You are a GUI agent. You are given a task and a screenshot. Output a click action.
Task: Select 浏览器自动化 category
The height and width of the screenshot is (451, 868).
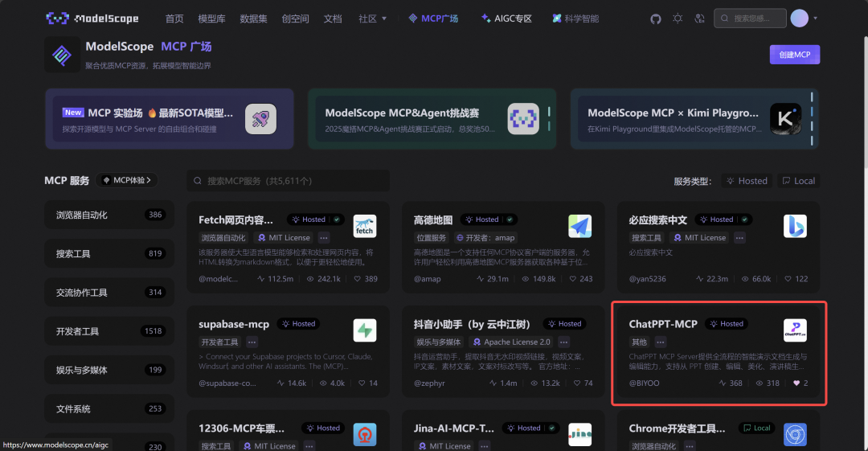pyautogui.click(x=109, y=215)
